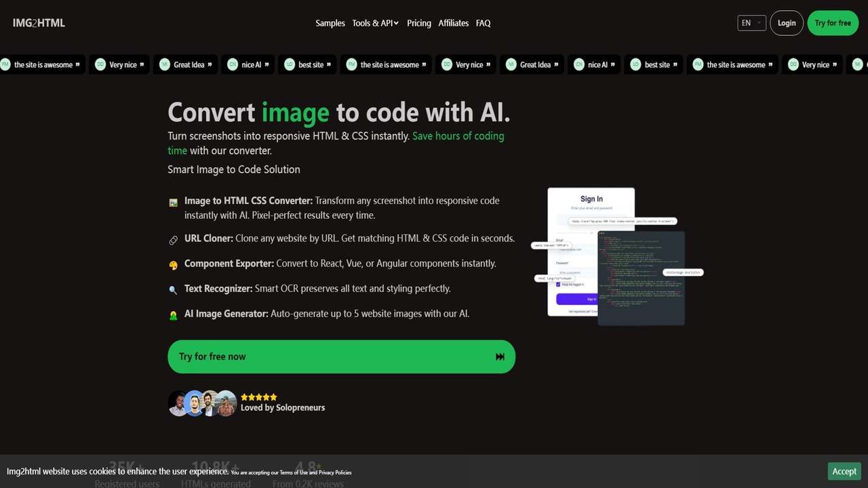The image size is (868, 488).
Task: Click the Login button
Action: (787, 23)
